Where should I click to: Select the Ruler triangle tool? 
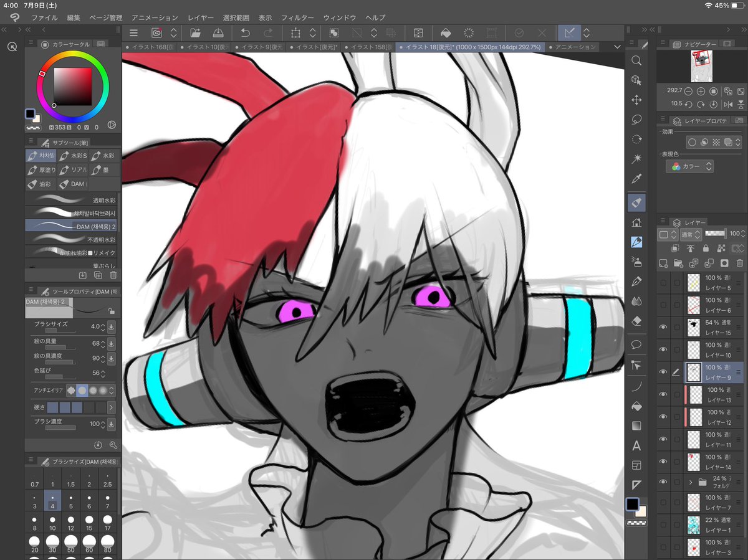636,485
